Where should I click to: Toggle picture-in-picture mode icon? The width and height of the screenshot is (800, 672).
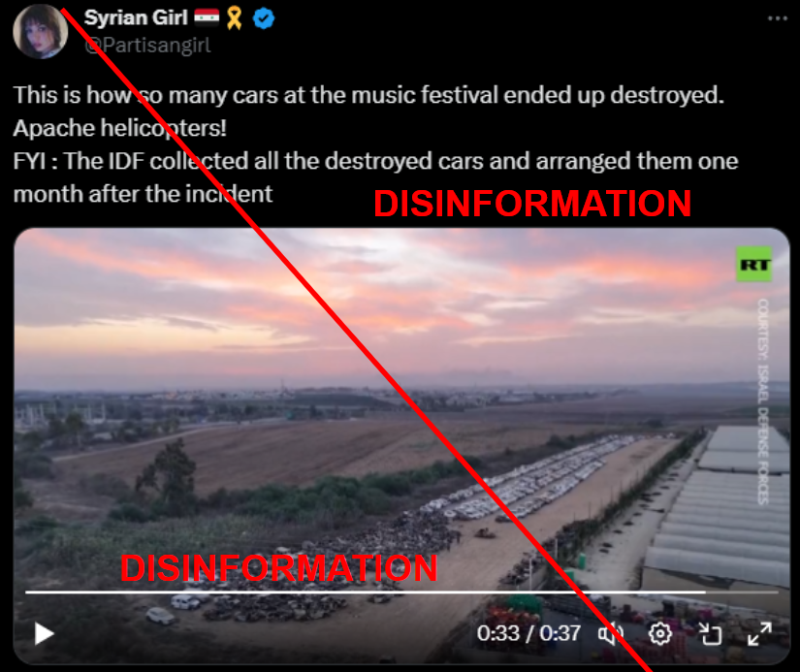pyautogui.click(x=710, y=634)
